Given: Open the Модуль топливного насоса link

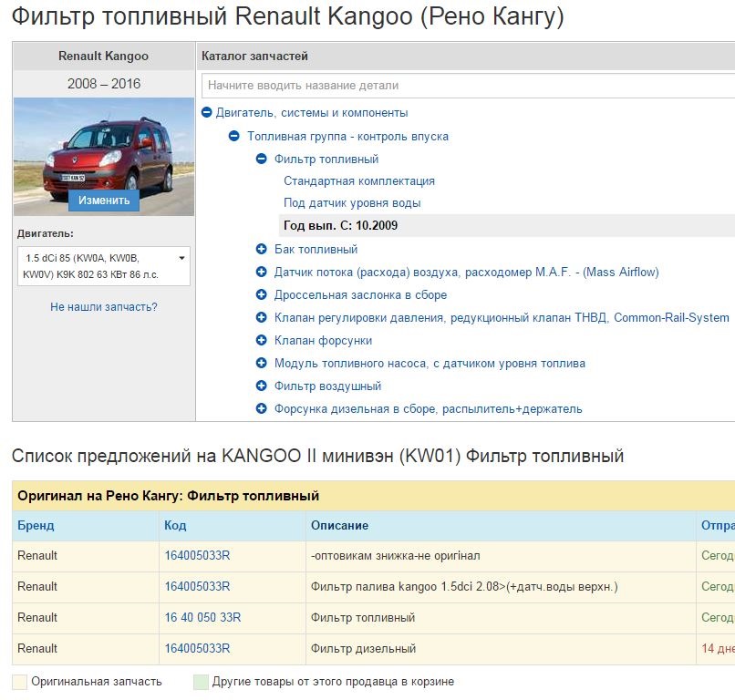Looking at the screenshot, I should (430, 363).
